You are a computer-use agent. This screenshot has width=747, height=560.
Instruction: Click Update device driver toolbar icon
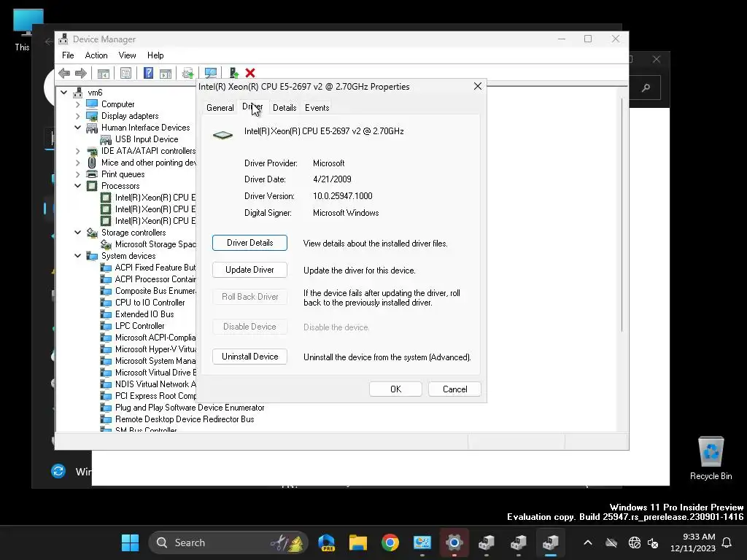click(187, 74)
